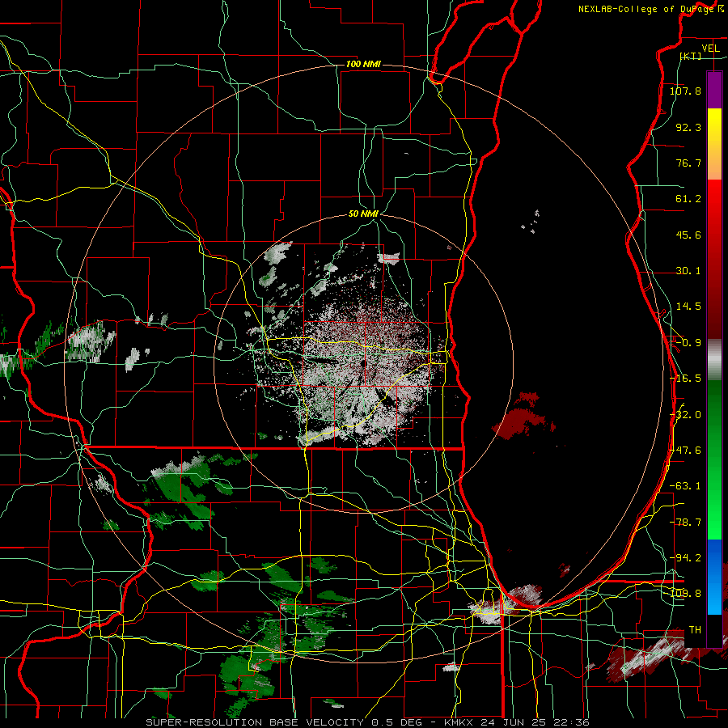
Task: Select the 61.2 velocity scale value
Action: [688, 199]
